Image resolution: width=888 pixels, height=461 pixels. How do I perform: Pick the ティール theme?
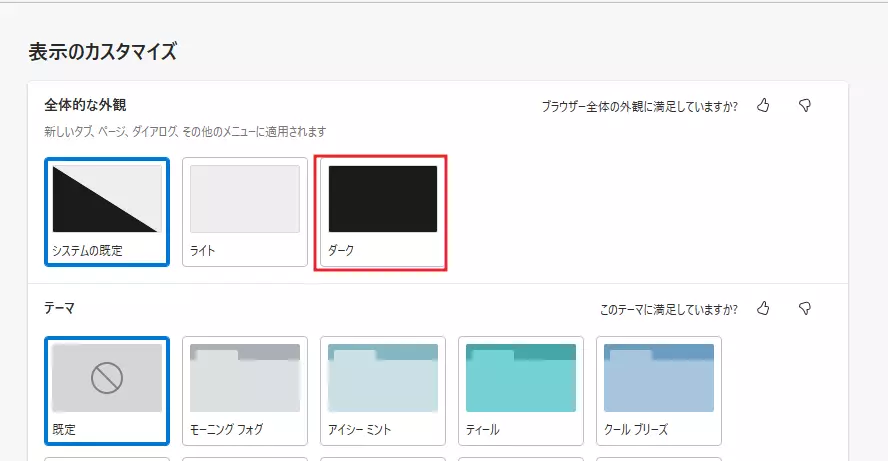point(520,391)
